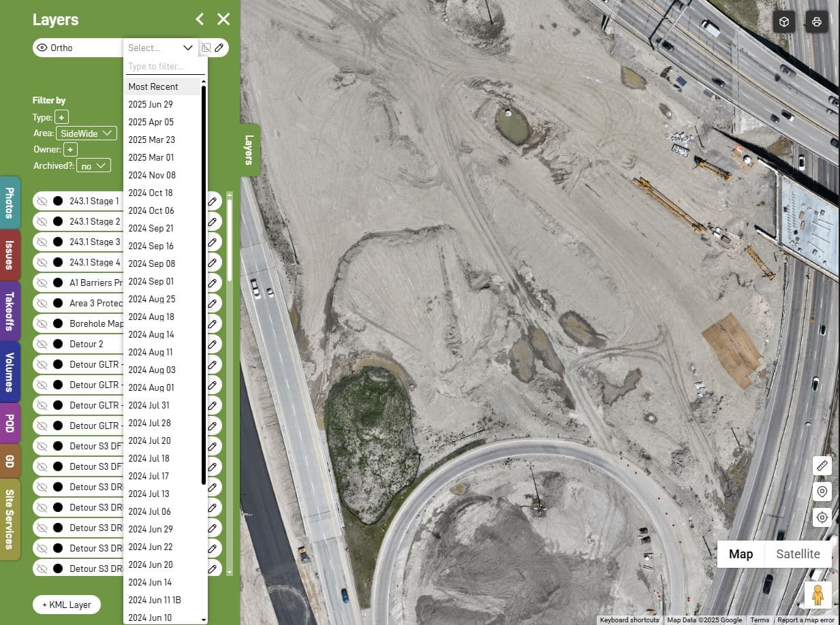Expand the Archived filter dropdown

93,165
